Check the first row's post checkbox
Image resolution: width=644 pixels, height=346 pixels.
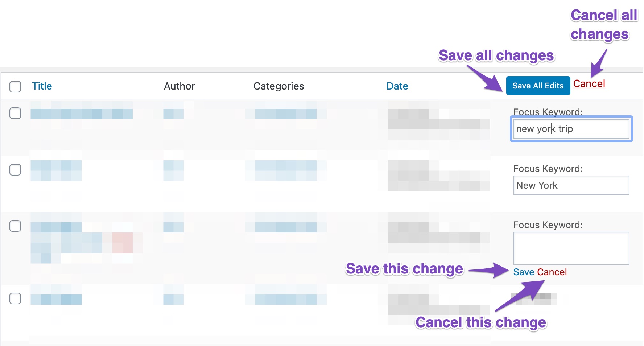coord(15,113)
